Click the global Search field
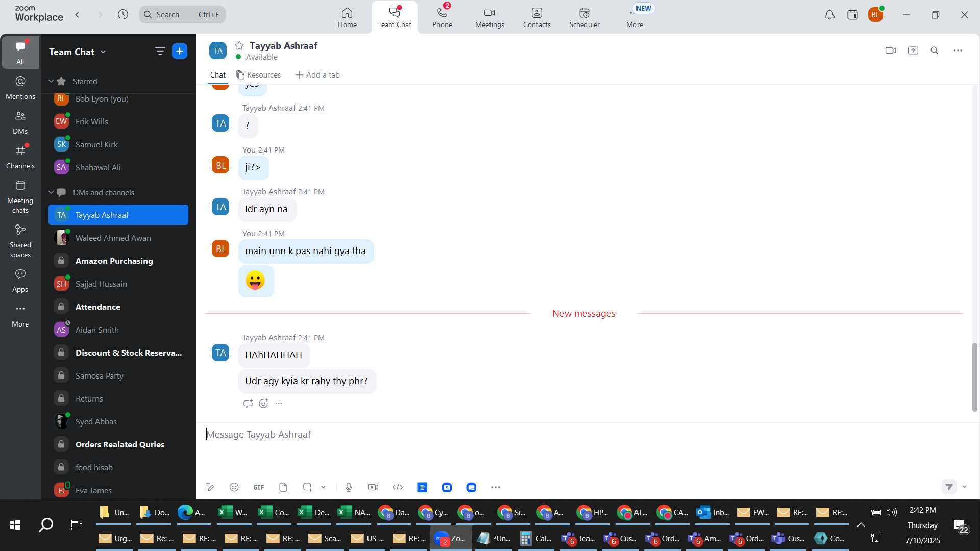 (182, 14)
